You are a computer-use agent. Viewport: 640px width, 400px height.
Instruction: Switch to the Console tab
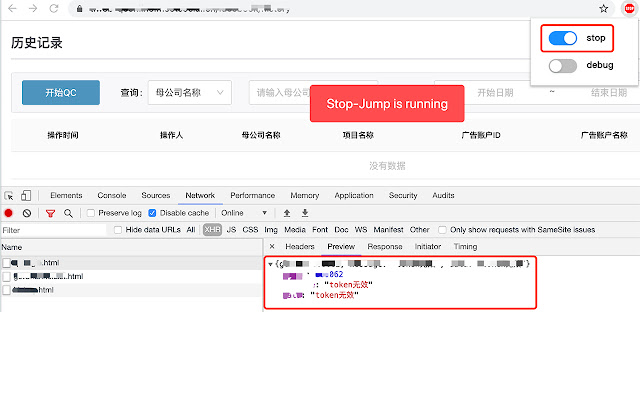pyautogui.click(x=112, y=196)
